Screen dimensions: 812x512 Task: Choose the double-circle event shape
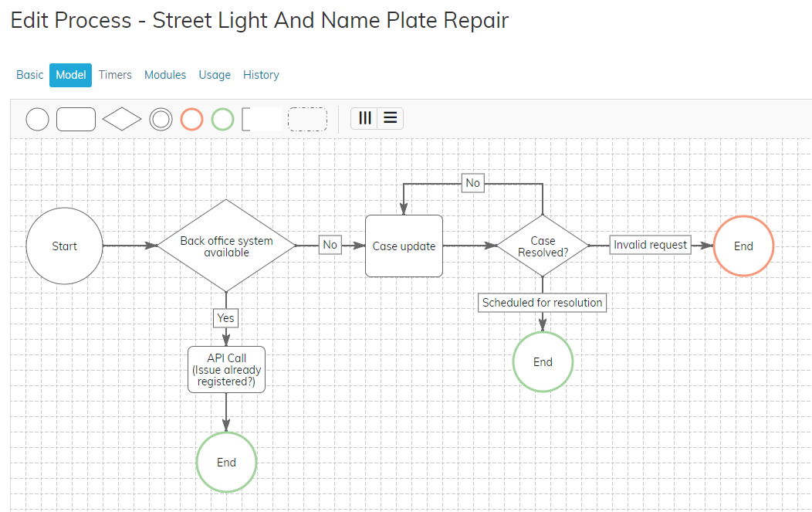(161, 119)
